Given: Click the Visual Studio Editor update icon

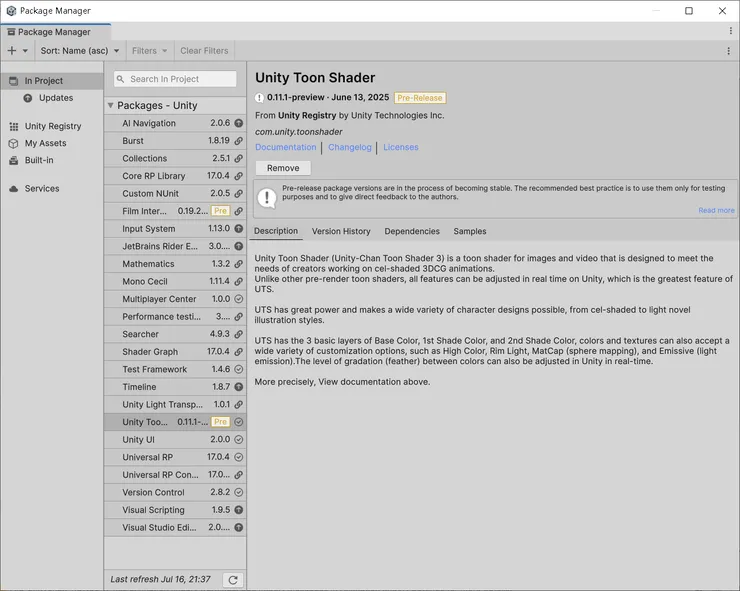Looking at the screenshot, I should (x=239, y=527).
